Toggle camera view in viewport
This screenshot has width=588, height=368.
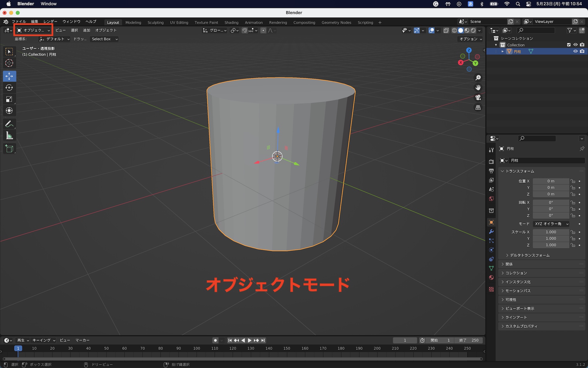[478, 97]
